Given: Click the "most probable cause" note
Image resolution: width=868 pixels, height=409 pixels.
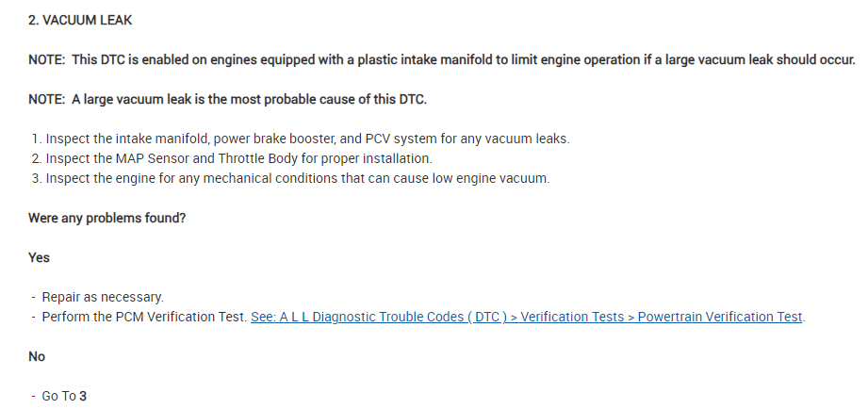Looking at the screenshot, I should 228,99.
